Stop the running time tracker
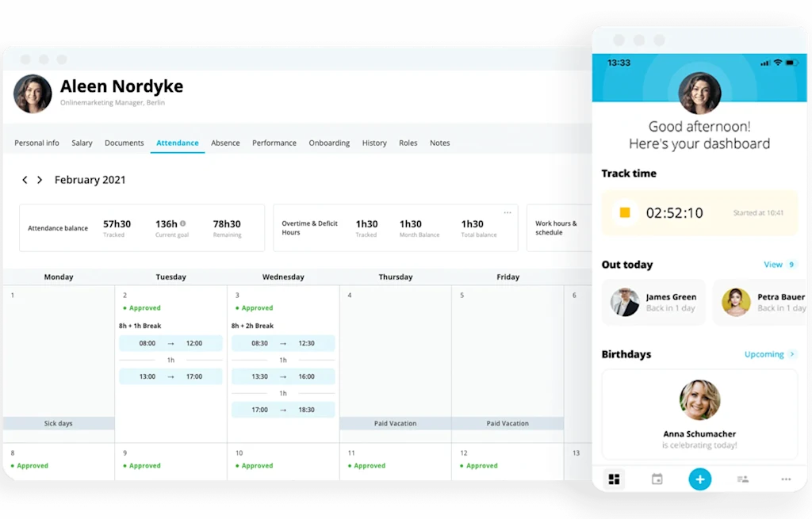 tap(625, 212)
